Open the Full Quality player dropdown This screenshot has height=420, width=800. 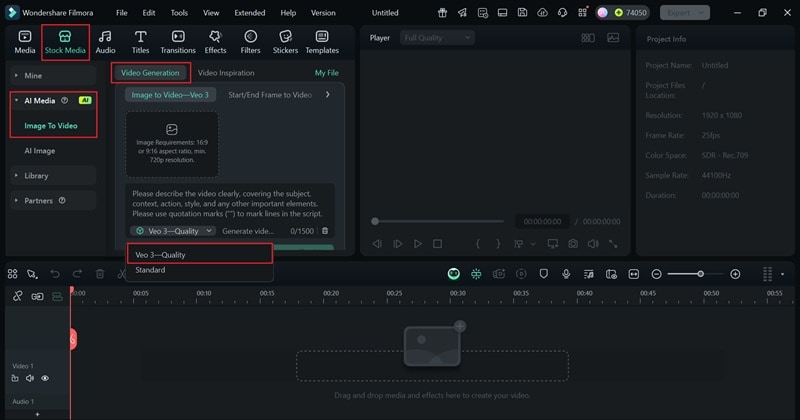coord(437,38)
